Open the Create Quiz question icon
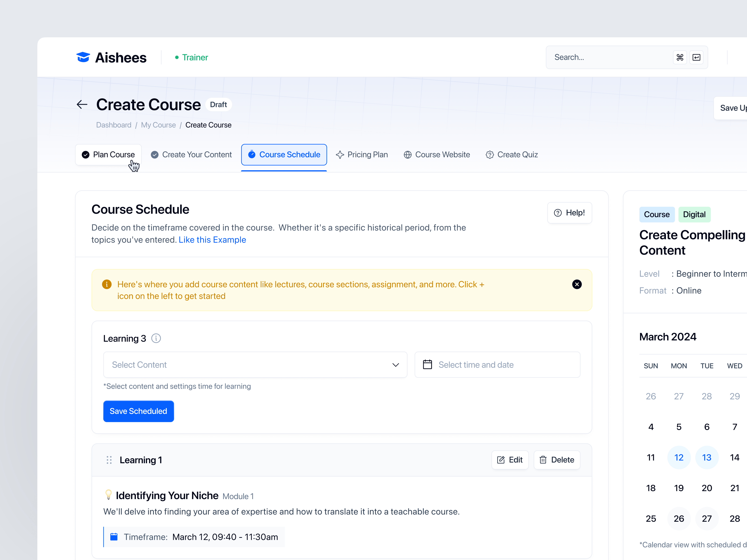747x560 pixels. coord(489,155)
